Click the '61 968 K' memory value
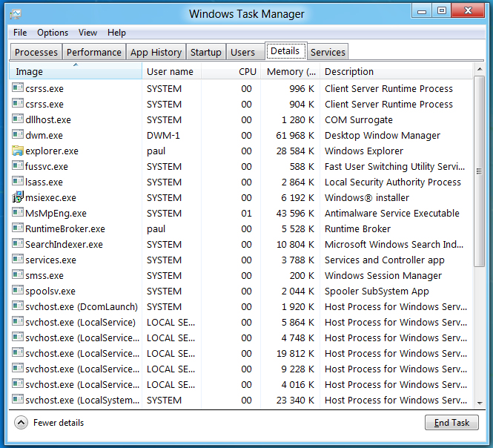Image resolution: width=493 pixels, height=448 pixels. click(x=295, y=135)
